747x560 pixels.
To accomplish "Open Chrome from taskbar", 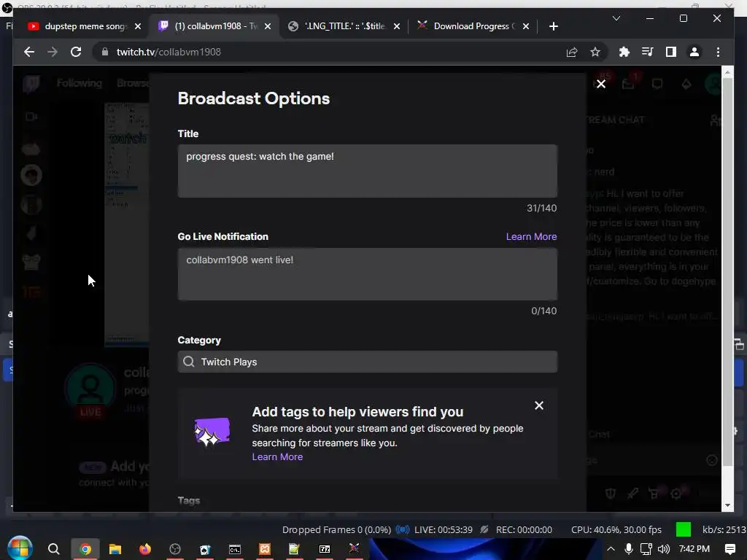I will click(85, 549).
